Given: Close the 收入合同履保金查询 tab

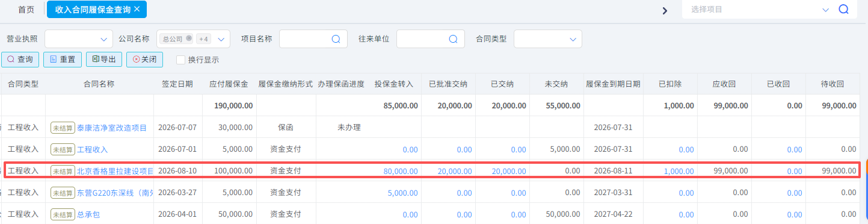Looking at the screenshot, I should coord(137,9).
